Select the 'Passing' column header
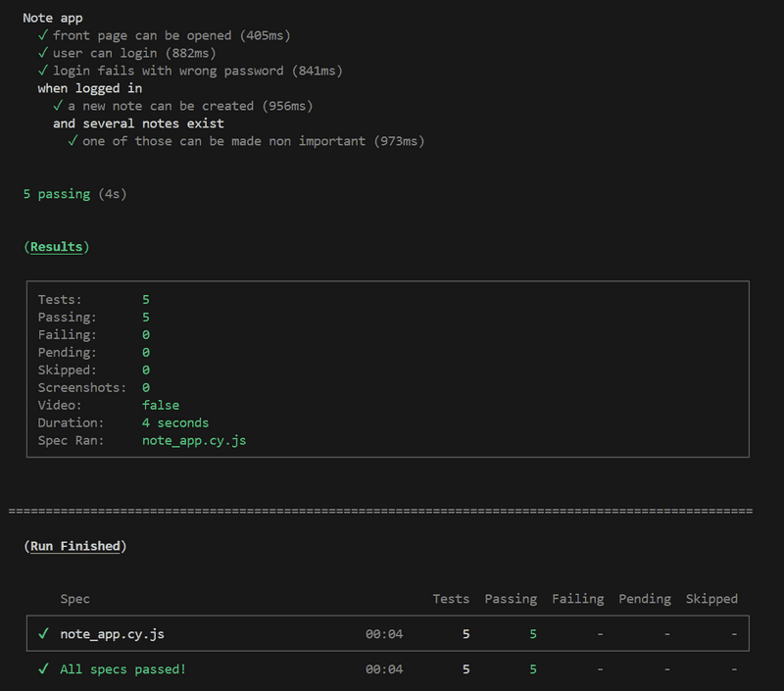Screen dimensions: 784x691 [511, 599]
